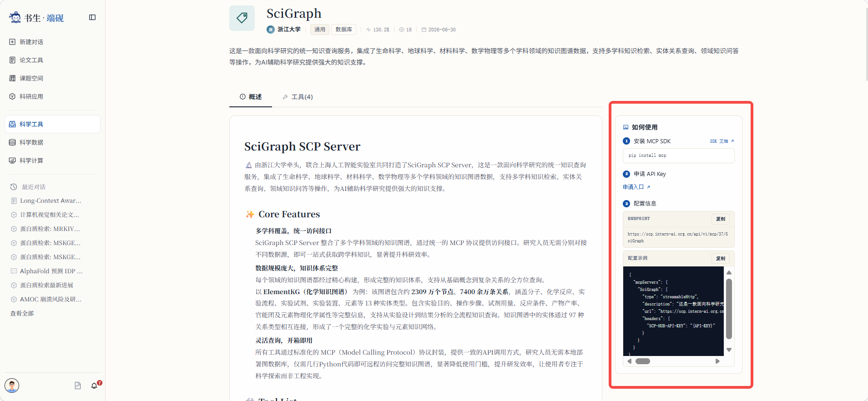Click the document icon beside the bell
Image resolution: width=868 pixels, height=401 pixels.
[x=78, y=386]
